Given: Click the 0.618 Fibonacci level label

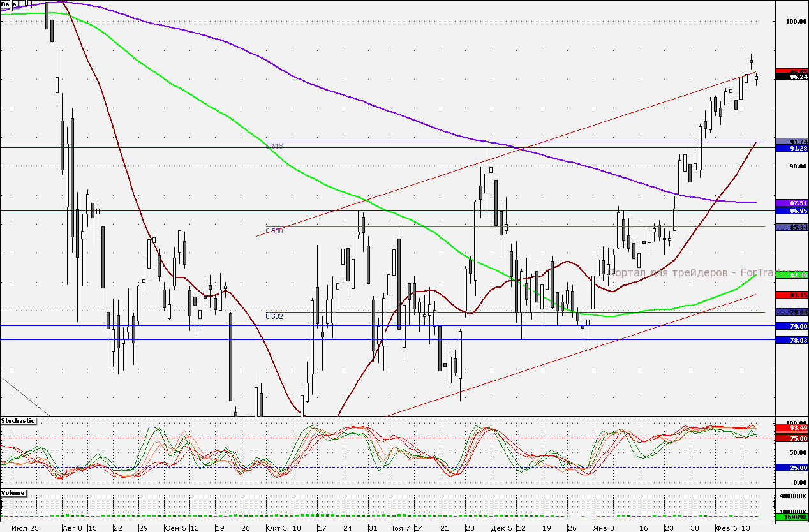Looking at the screenshot, I should pyautogui.click(x=274, y=146).
